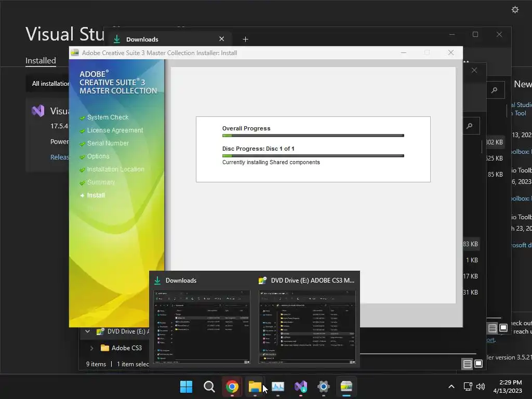Open the Settings gear taskbar icon
532x399 pixels.
(x=324, y=387)
